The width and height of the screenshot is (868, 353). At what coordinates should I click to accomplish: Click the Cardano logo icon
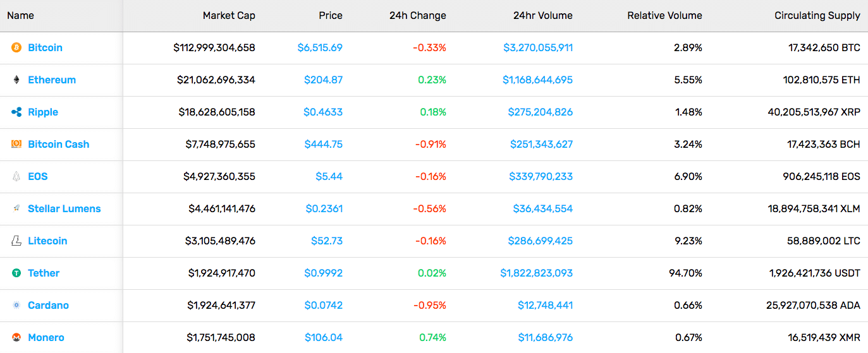pyautogui.click(x=16, y=305)
